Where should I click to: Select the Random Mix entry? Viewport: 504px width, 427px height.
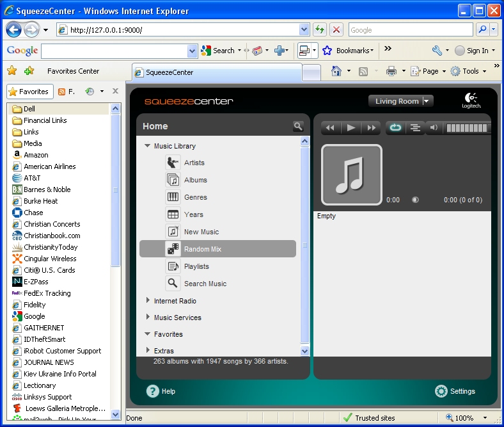(202, 249)
